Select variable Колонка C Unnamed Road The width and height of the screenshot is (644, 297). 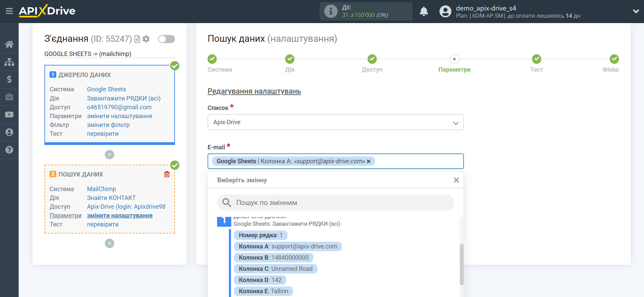pyautogui.click(x=276, y=269)
